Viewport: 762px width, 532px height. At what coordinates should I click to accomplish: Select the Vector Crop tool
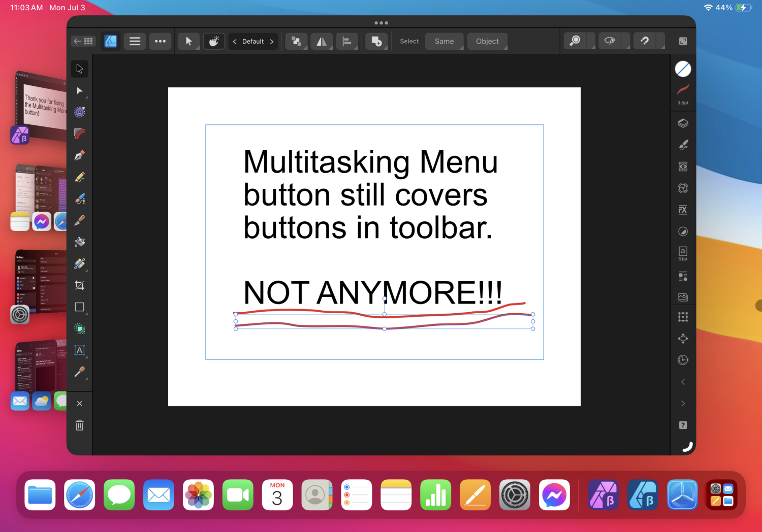click(79, 285)
